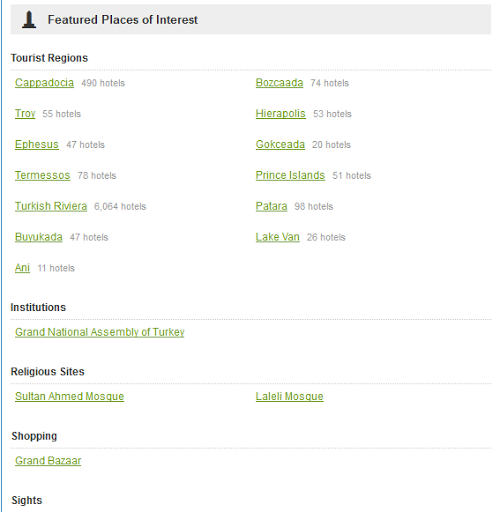Visit the Sultan Ahmed Mosque link

click(x=70, y=396)
